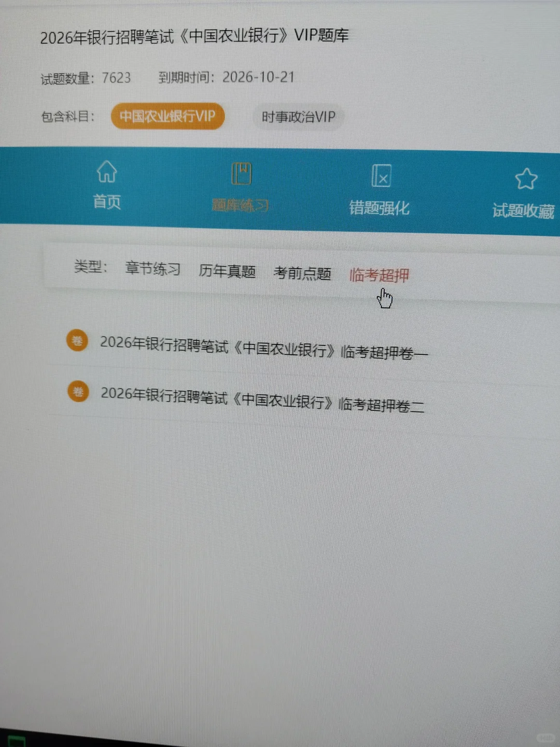Select the 时事政治VIP subject pill
This screenshot has height=747, width=560.
[299, 117]
